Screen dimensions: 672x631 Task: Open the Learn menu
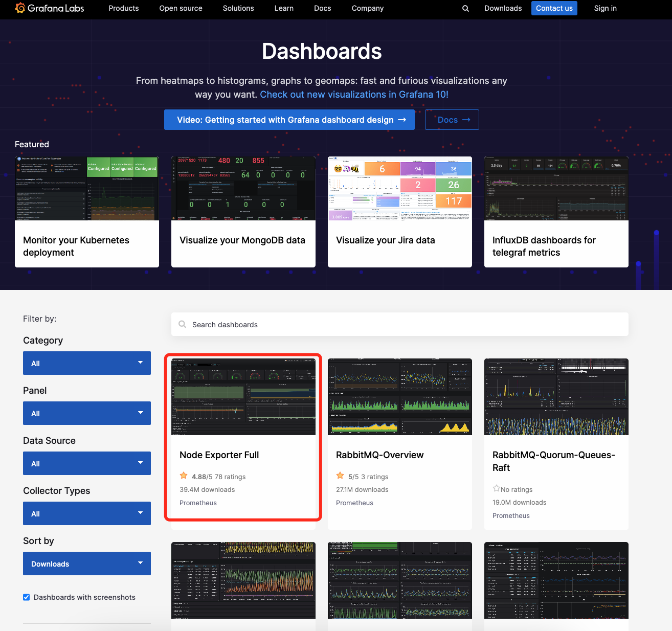(284, 8)
